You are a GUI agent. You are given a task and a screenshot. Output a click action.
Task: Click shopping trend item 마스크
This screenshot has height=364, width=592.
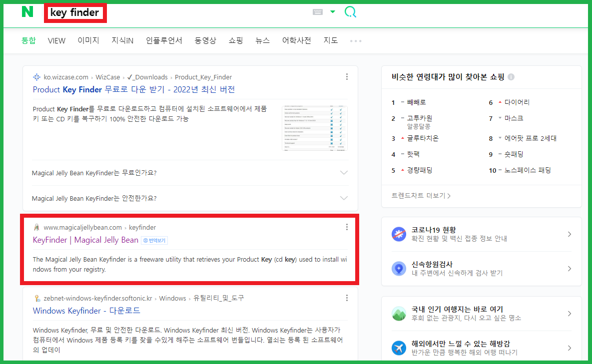point(514,118)
